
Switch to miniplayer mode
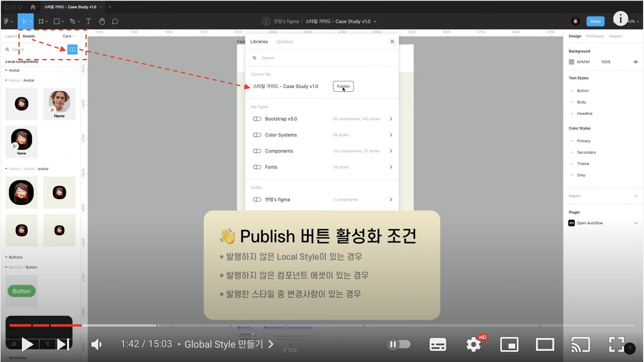pos(509,345)
